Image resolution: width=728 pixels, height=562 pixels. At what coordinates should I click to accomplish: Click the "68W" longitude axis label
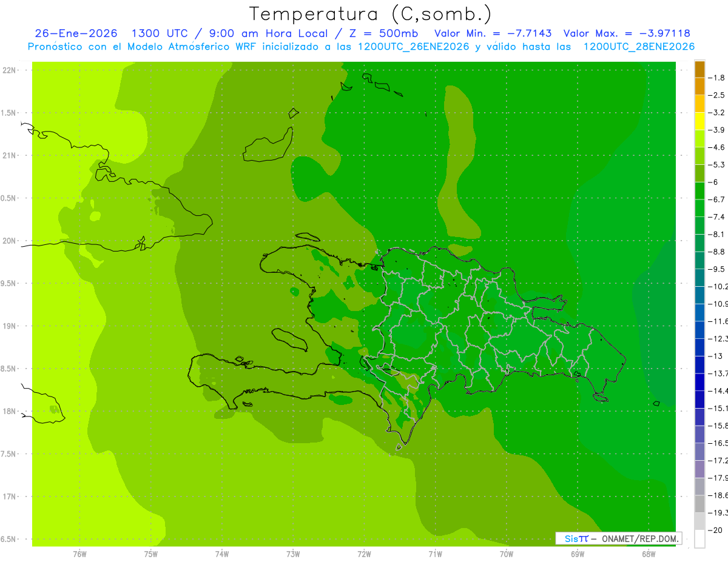tap(649, 554)
